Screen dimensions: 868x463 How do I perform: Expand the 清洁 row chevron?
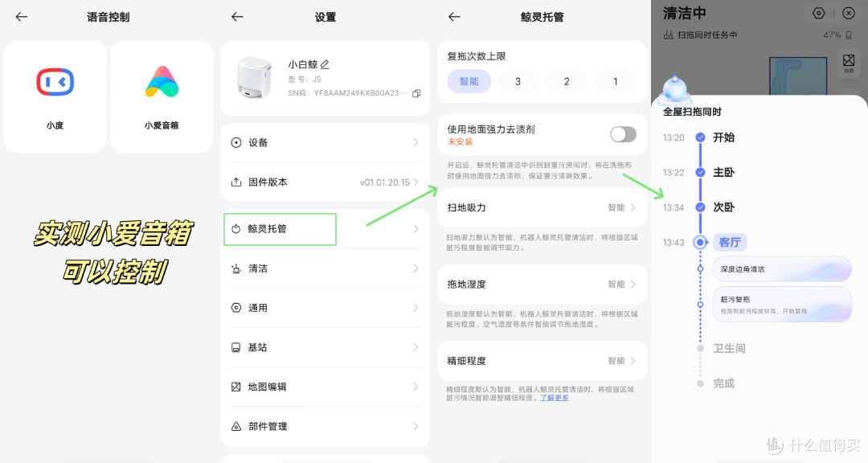[416, 268]
